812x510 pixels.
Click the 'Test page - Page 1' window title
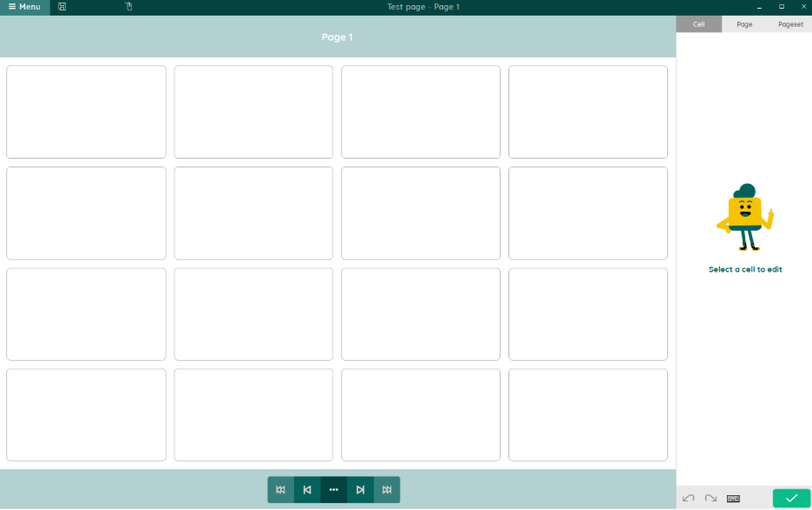pos(423,7)
